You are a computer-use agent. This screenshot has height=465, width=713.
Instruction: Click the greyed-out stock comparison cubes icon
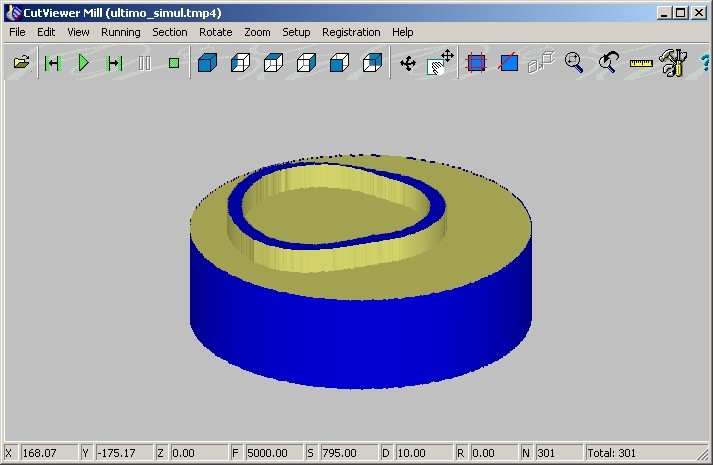pos(541,62)
